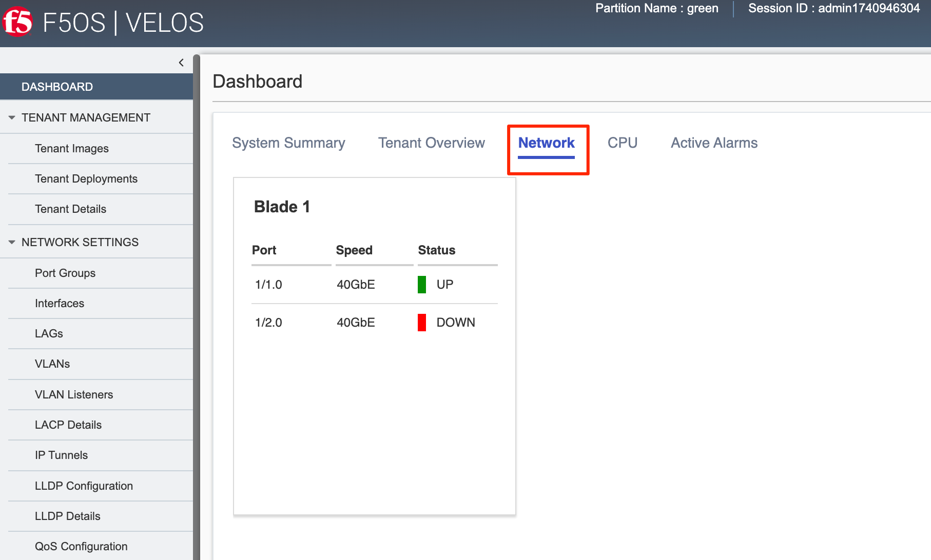Click the DOWN status text

(x=456, y=323)
